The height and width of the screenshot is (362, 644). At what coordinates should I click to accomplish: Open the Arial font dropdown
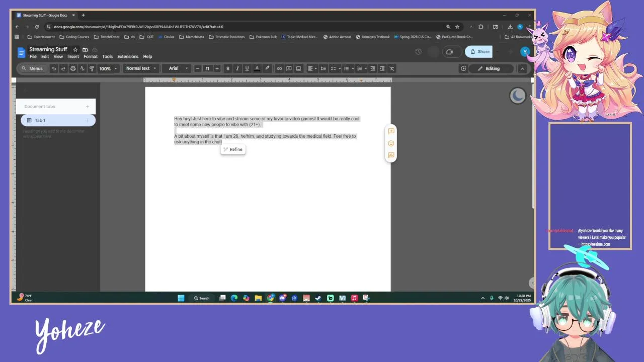[179, 68]
